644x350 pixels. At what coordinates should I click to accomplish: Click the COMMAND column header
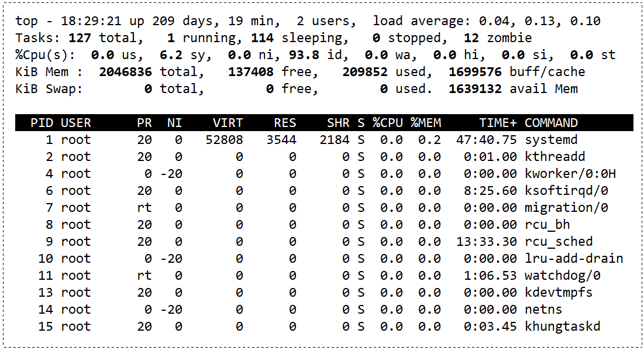pos(551,123)
